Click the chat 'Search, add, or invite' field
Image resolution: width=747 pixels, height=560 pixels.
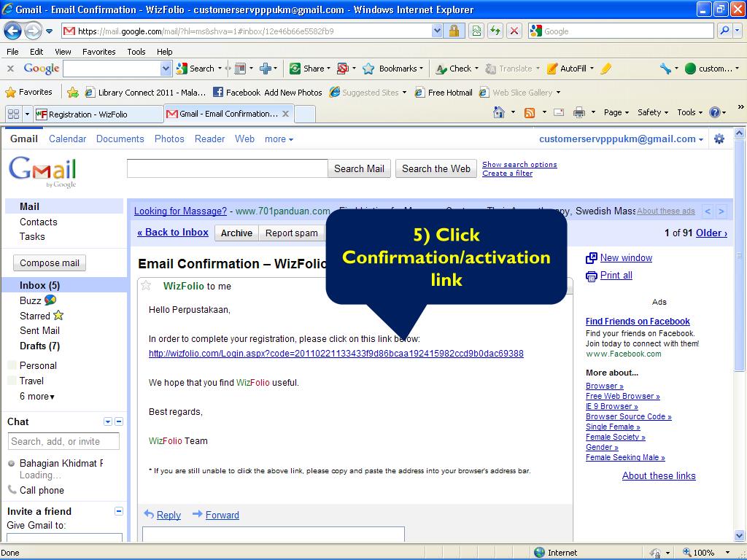tap(63, 441)
